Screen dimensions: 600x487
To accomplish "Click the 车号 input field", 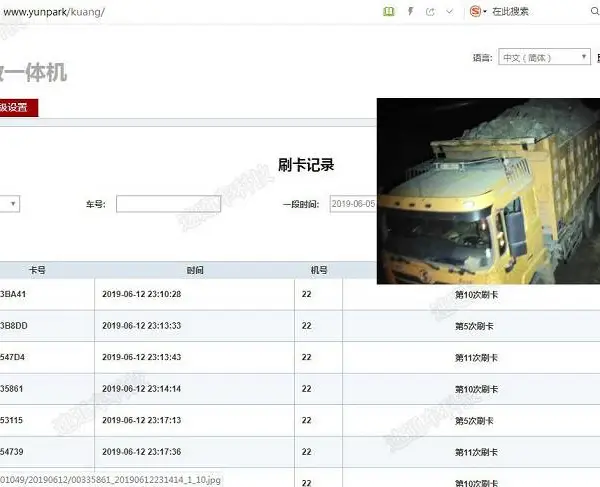I will (x=168, y=204).
